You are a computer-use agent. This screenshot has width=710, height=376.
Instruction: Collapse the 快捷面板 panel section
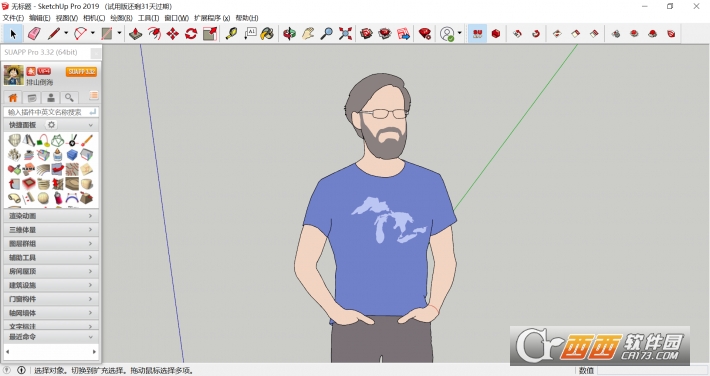coord(91,125)
